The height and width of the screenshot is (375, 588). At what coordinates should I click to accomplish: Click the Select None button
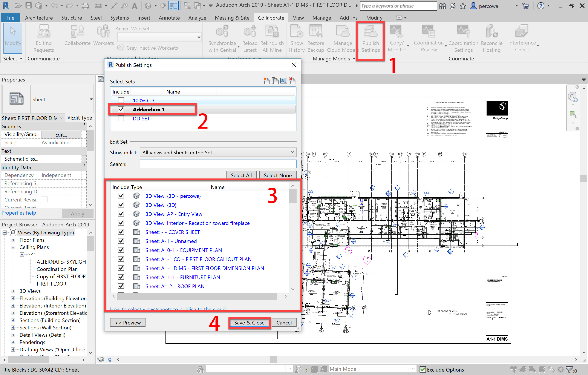[x=278, y=175]
